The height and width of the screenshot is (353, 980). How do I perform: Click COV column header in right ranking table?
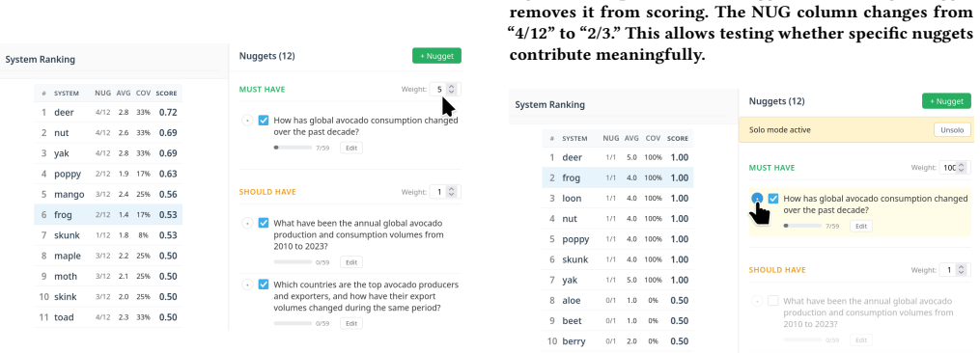point(653,138)
